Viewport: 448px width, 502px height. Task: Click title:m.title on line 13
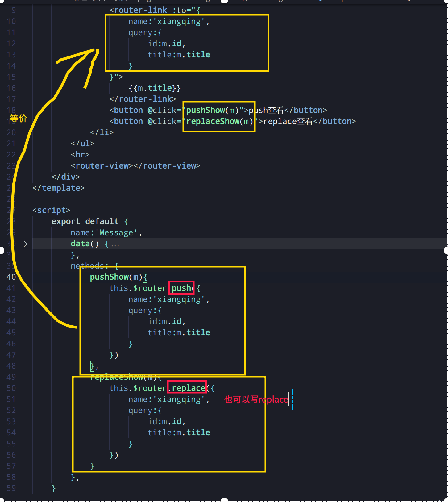click(x=179, y=55)
